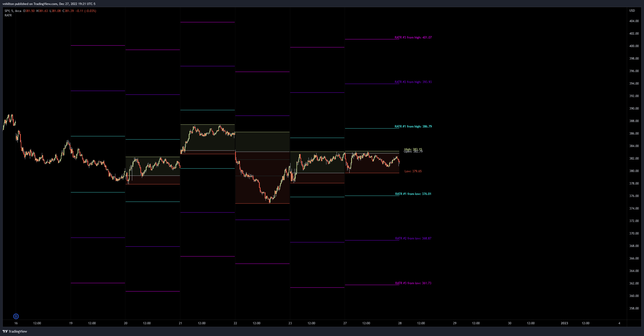Viewport: 644px width, 336px height.
Task: Click the close value C381.39
Action: pos(68,11)
